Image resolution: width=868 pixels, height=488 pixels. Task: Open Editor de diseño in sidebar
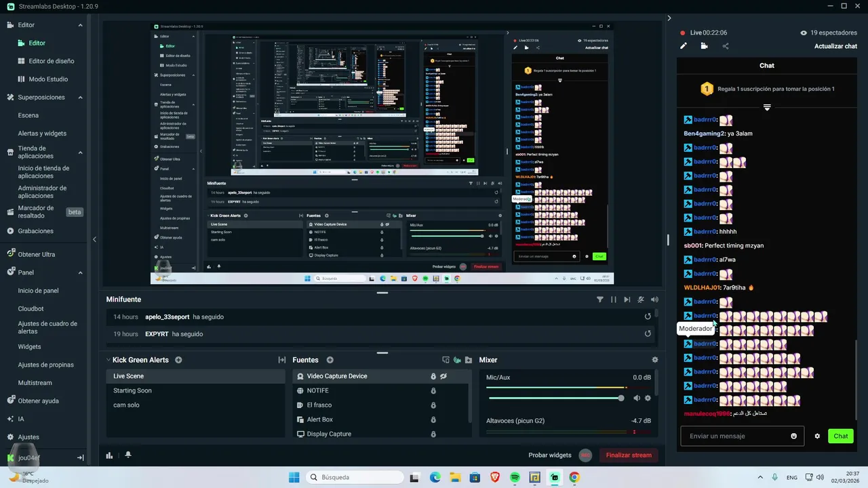pyautogui.click(x=52, y=61)
